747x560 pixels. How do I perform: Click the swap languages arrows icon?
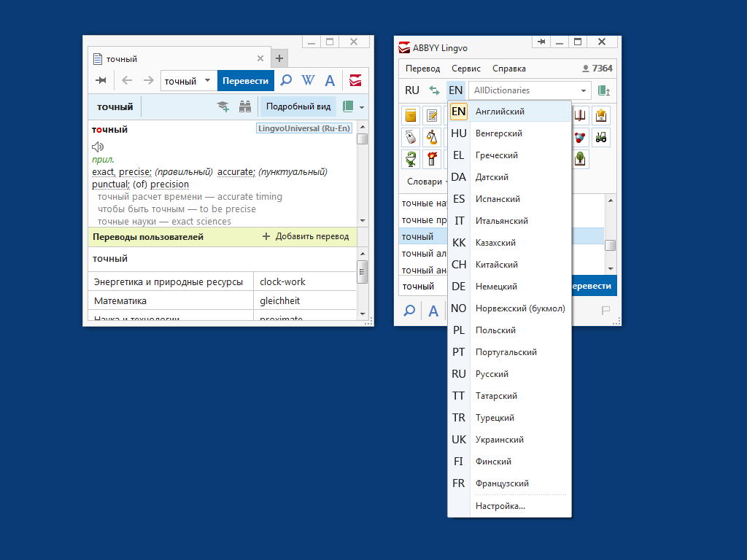(x=434, y=90)
